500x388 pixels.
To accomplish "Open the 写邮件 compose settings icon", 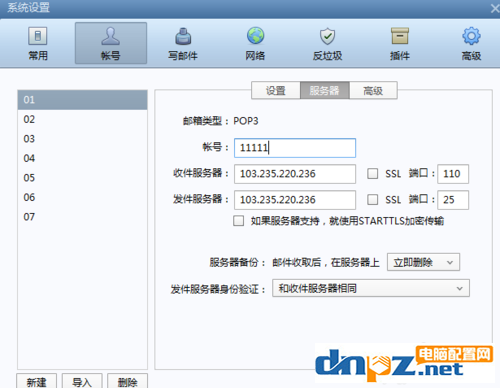I will (x=183, y=43).
